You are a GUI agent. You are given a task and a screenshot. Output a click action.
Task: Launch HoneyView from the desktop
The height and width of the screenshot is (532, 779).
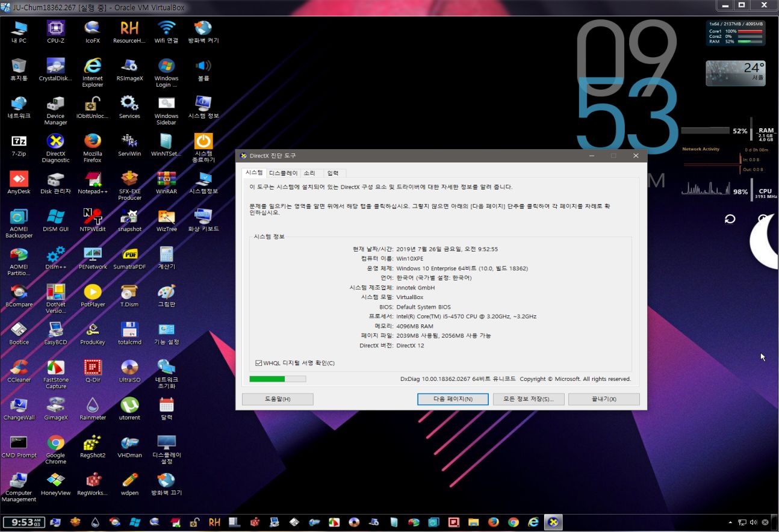pos(55,484)
